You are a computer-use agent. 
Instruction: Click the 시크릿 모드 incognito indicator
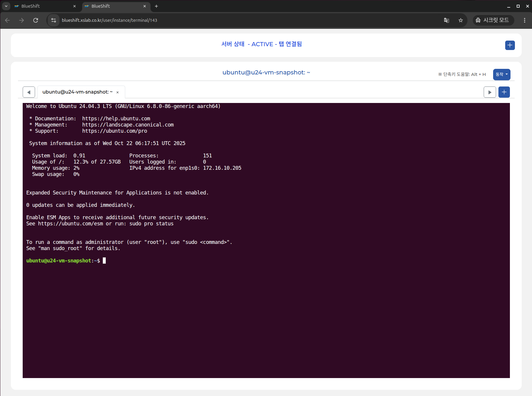[x=493, y=20]
